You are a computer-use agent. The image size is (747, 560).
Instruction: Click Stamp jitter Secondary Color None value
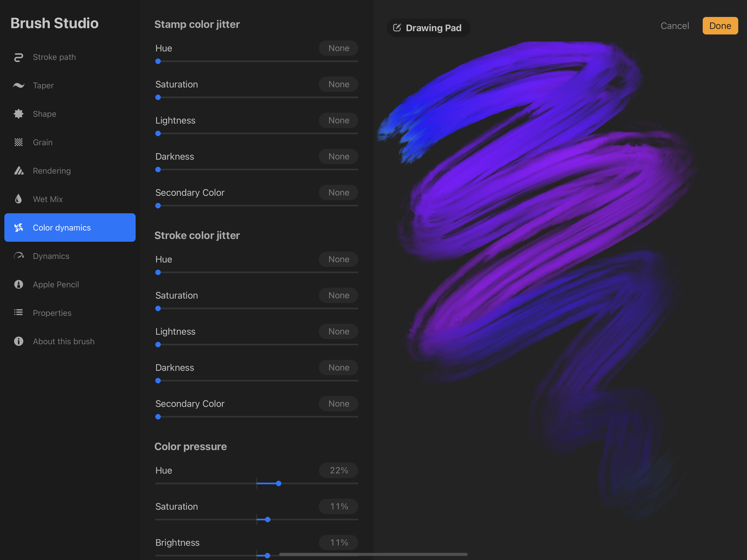tap(339, 193)
